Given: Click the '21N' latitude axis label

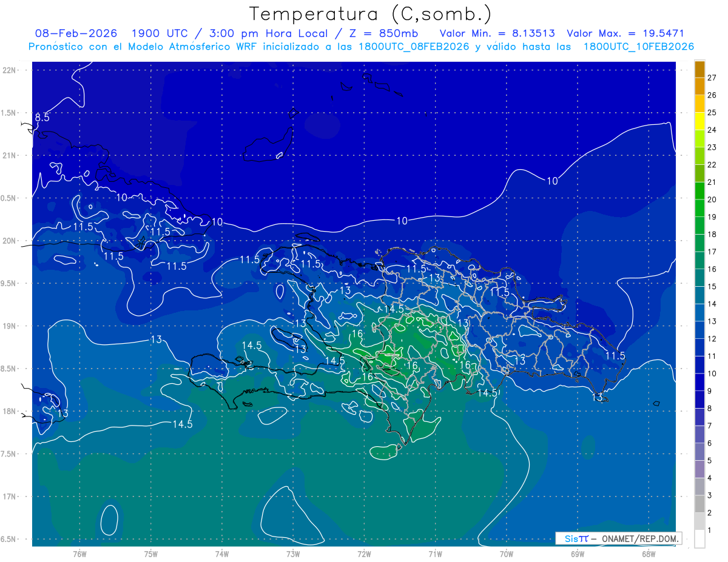Looking at the screenshot, I should tap(10, 155).
